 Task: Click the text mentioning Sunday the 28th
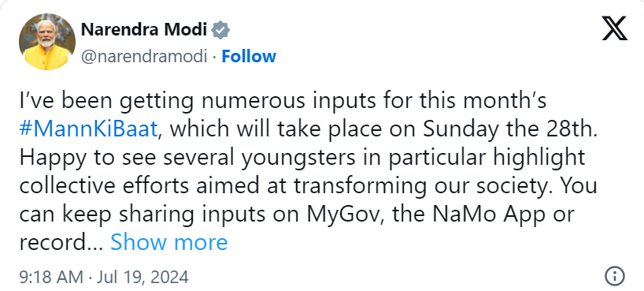pos(509,129)
